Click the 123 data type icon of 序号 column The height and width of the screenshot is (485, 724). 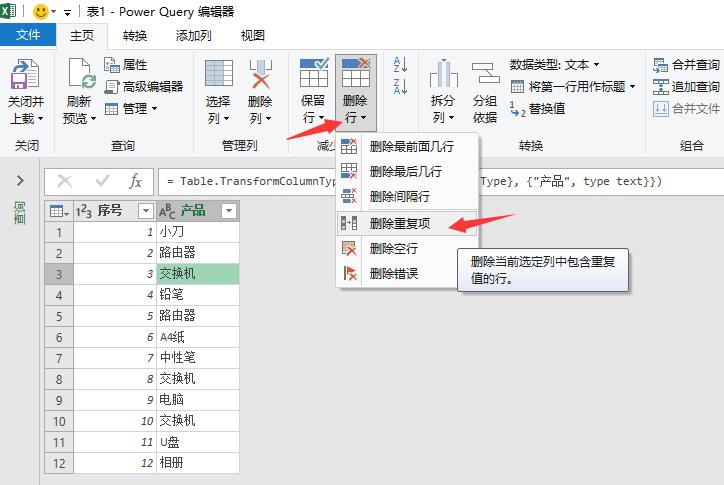click(x=84, y=211)
